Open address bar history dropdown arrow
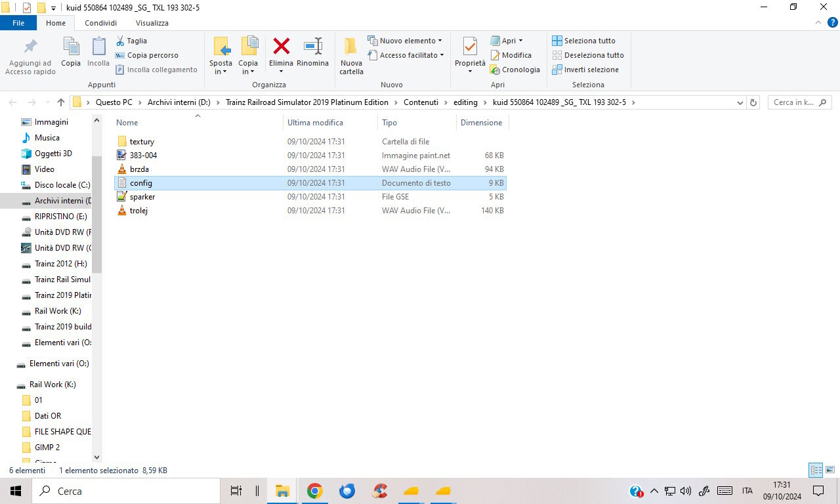This screenshot has height=504, width=840. (x=740, y=102)
